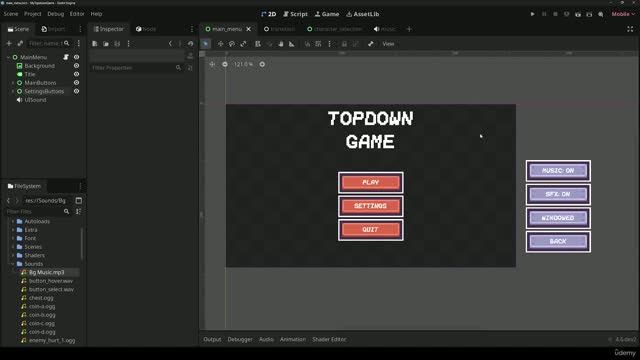Viewport: 640px width, 360px height.
Task: Select the UISound node
Action: click(x=35, y=100)
